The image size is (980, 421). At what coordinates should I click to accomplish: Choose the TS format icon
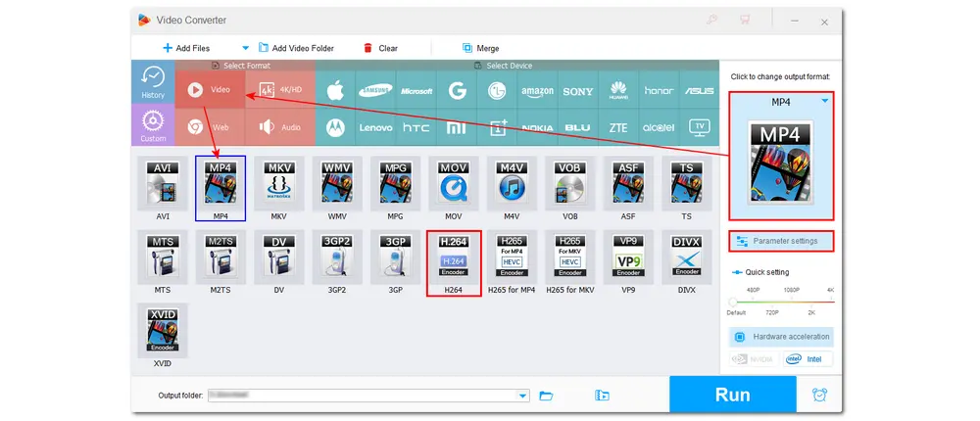[x=687, y=183]
